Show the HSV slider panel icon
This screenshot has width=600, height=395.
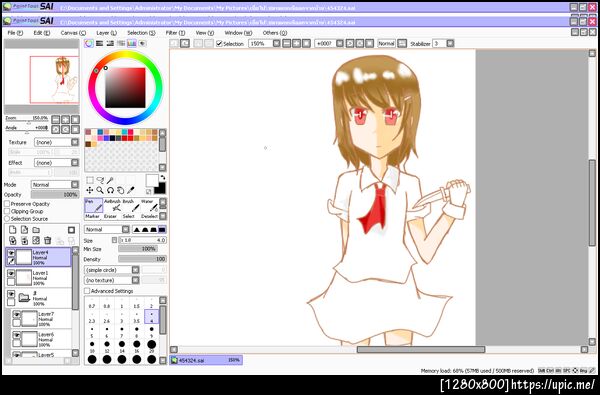coord(110,43)
